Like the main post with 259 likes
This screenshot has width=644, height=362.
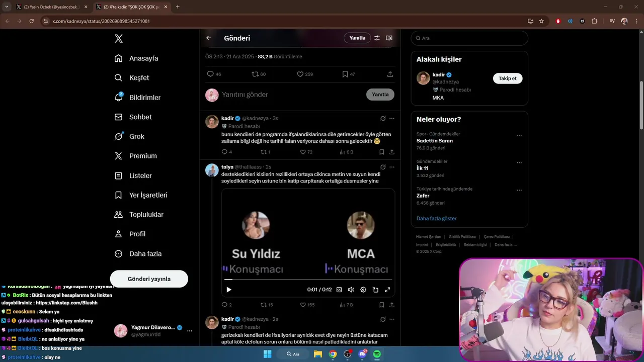tap(305, 74)
